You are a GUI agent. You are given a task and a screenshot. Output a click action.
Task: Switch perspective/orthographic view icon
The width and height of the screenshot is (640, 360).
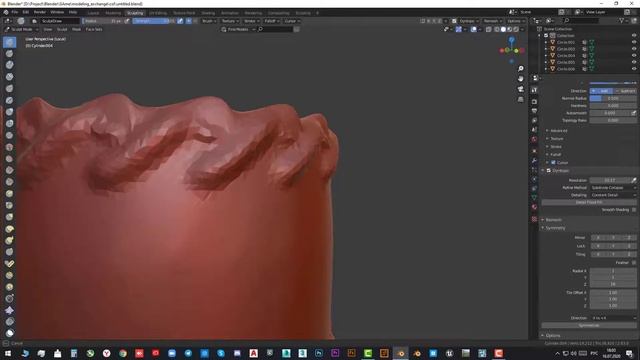pos(520,99)
